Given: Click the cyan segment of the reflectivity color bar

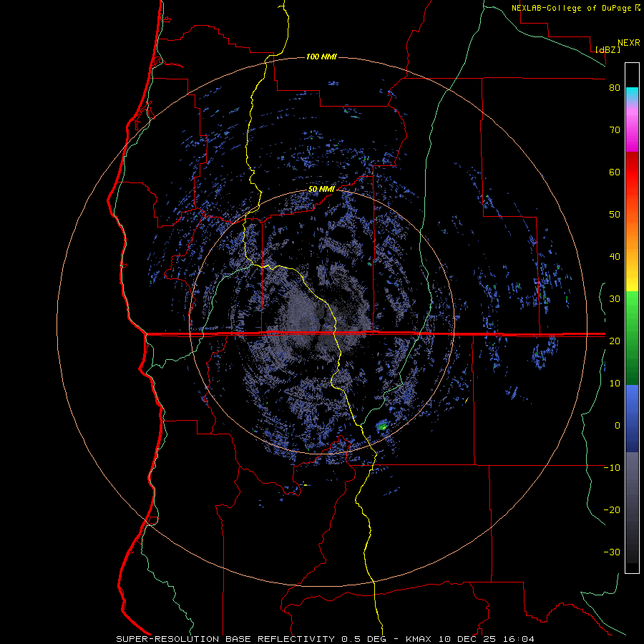Looking at the screenshot, I should pos(632,92).
